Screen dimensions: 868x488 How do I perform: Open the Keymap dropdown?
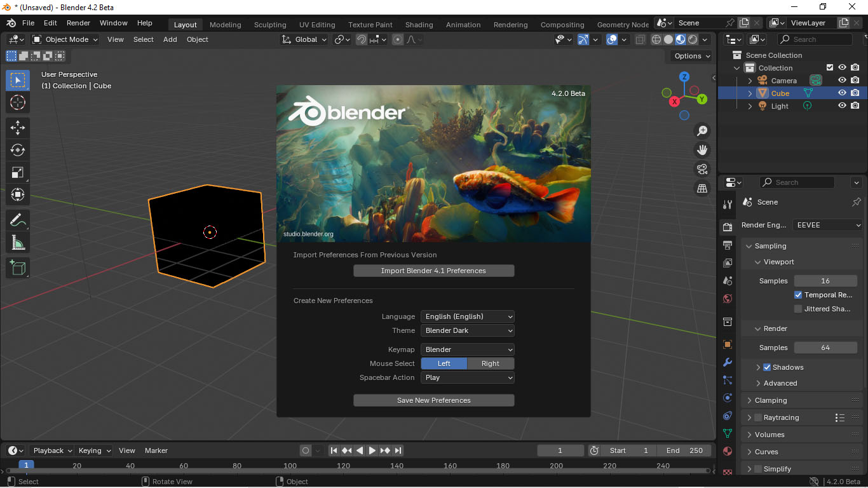click(468, 349)
